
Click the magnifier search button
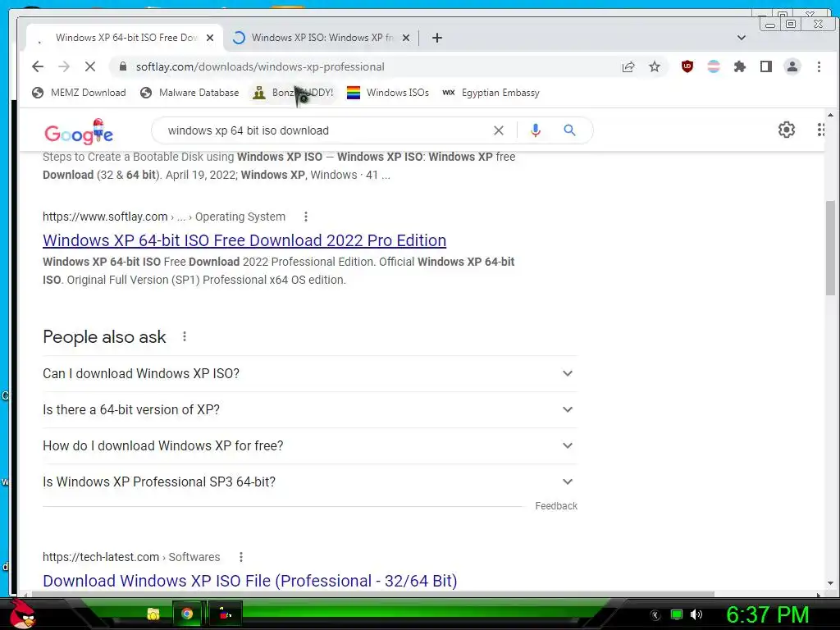[x=569, y=130]
